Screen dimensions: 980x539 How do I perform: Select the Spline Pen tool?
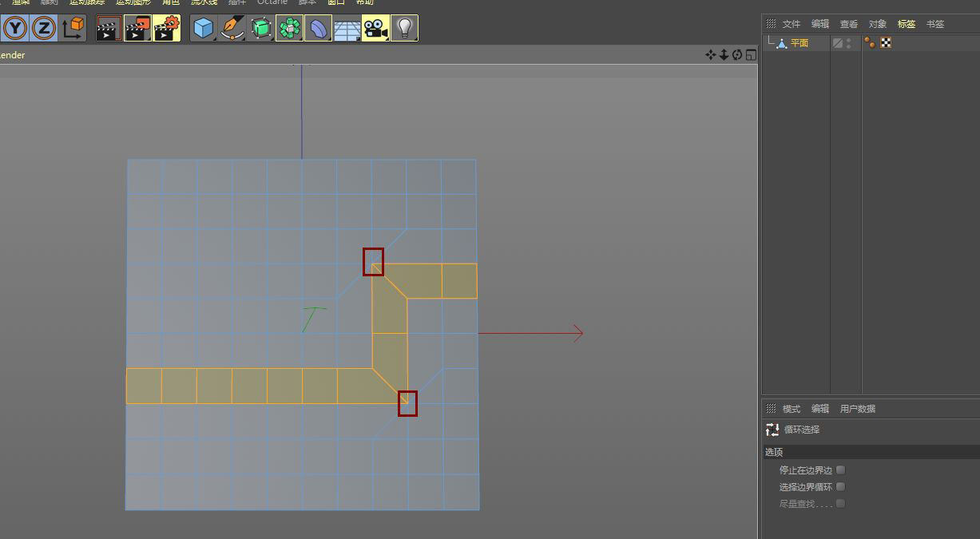tap(232, 29)
